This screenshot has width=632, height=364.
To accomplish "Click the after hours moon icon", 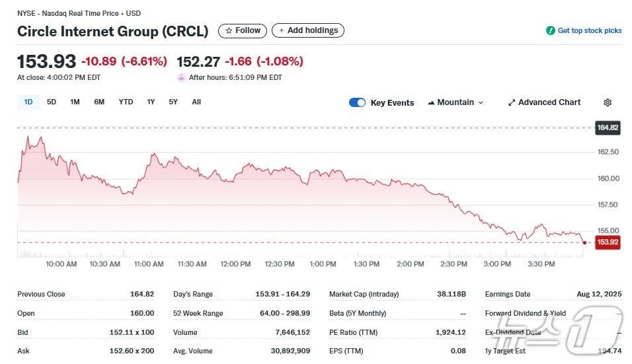I will click(x=181, y=77).
